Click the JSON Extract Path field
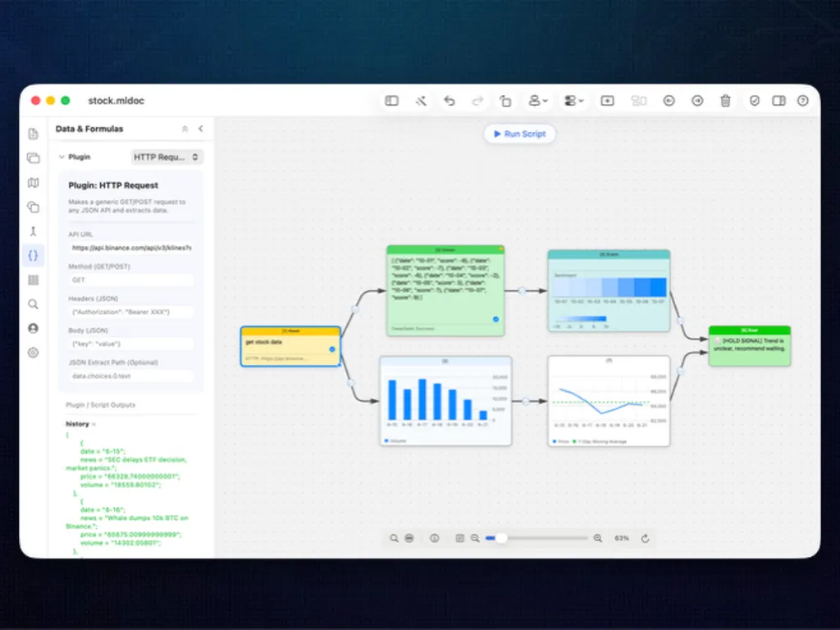 (x=131, y=376)
